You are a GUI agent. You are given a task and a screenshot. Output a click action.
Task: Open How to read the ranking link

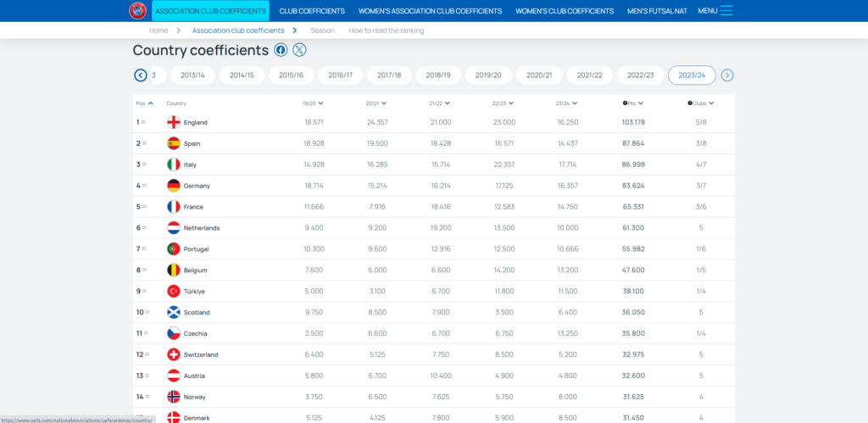[x=386, y=31]
